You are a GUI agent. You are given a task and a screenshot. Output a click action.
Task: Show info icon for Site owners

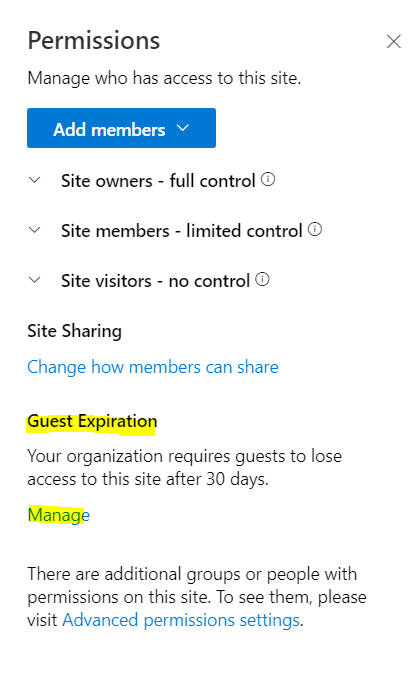(268, 179)
